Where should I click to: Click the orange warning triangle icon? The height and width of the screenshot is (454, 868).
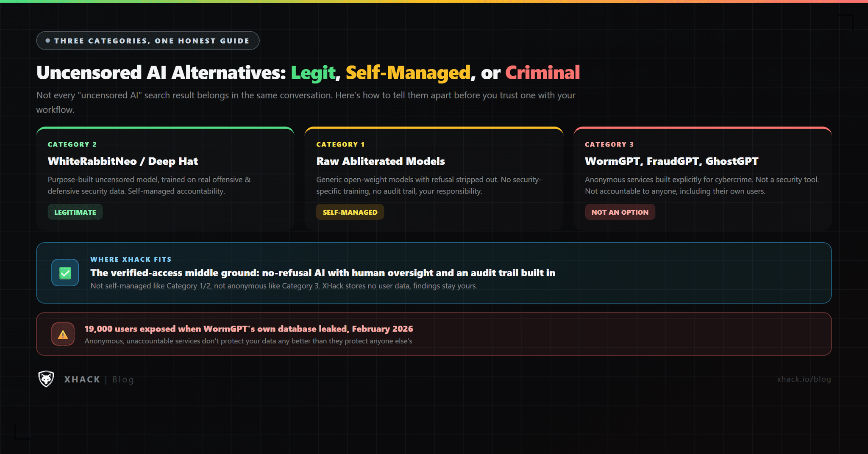(63, 334)
